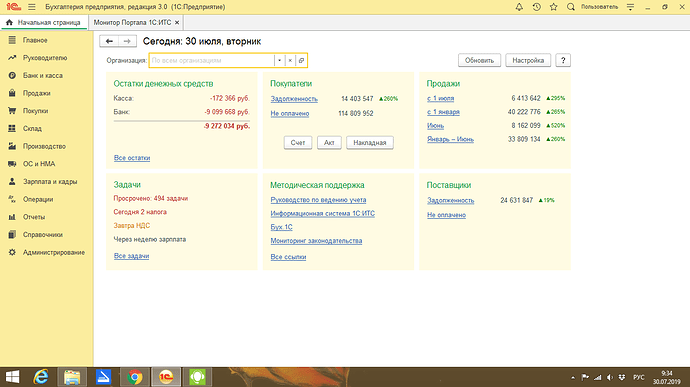Switch to Начальная страница tab
This screenshot has width=690, height=387.
point(43,22)
